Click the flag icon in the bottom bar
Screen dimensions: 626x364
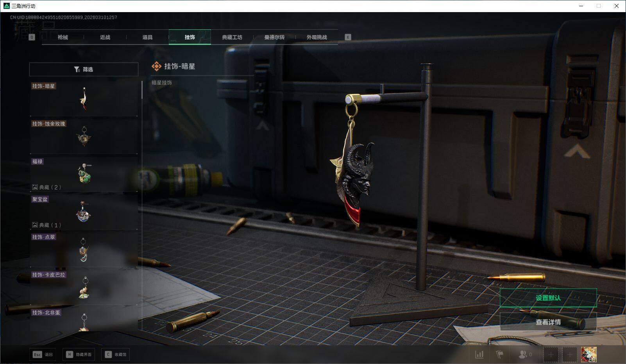point(499,354)
